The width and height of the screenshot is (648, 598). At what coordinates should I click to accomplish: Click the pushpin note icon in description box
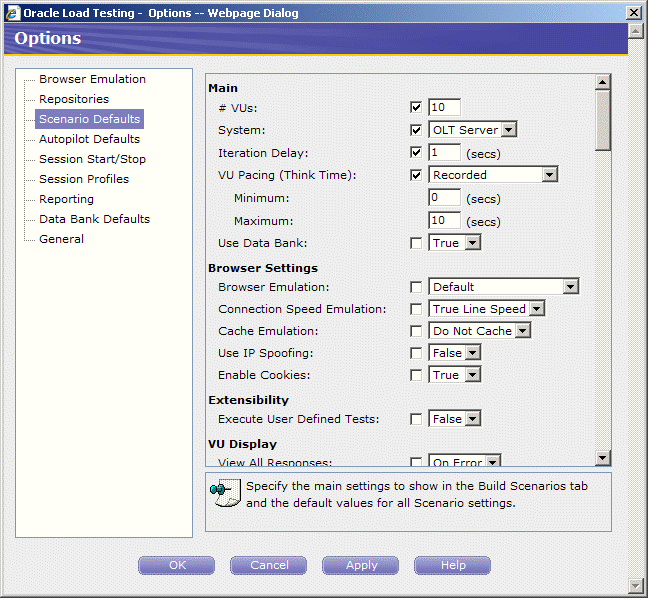[225, 493]
